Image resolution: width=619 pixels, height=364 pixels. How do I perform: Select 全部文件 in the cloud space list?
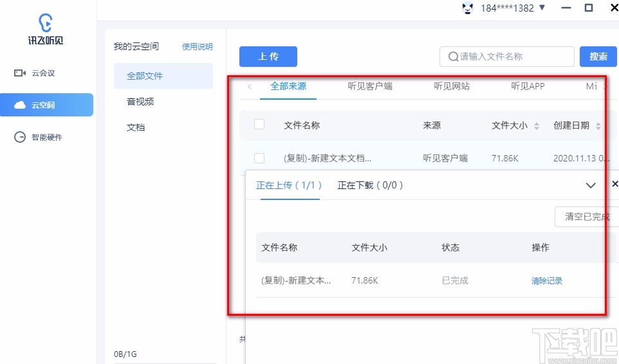163,76
